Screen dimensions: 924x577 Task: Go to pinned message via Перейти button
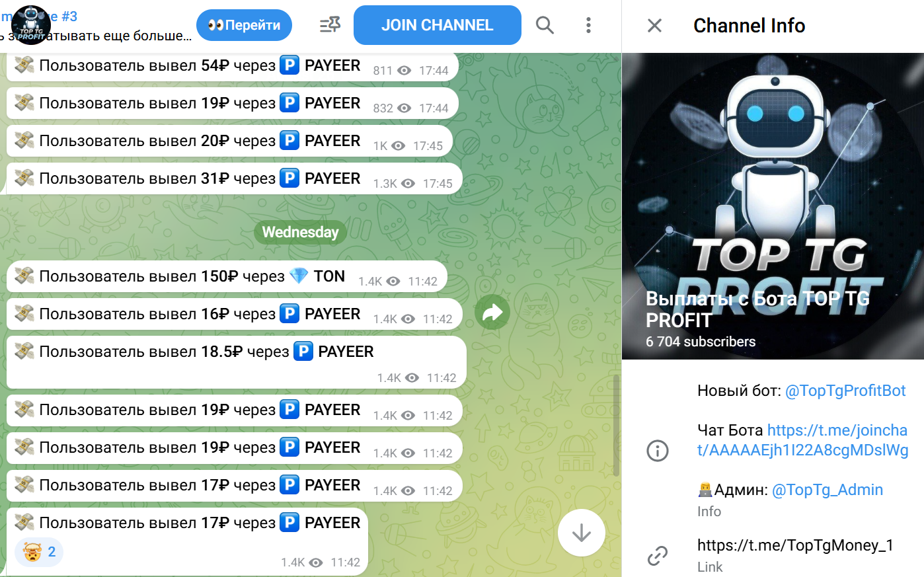point(244,25)
